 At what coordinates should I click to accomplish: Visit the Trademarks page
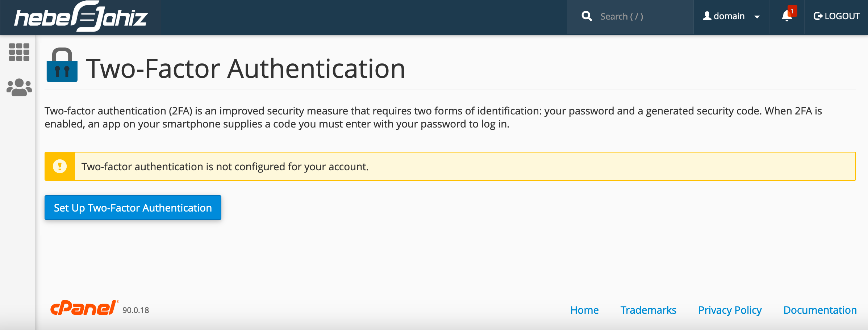648,310
